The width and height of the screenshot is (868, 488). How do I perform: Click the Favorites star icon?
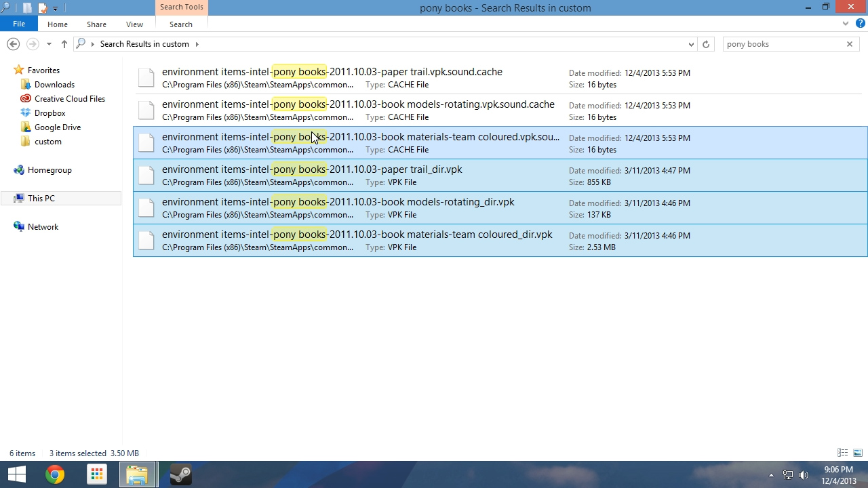(x=19, y=70)
